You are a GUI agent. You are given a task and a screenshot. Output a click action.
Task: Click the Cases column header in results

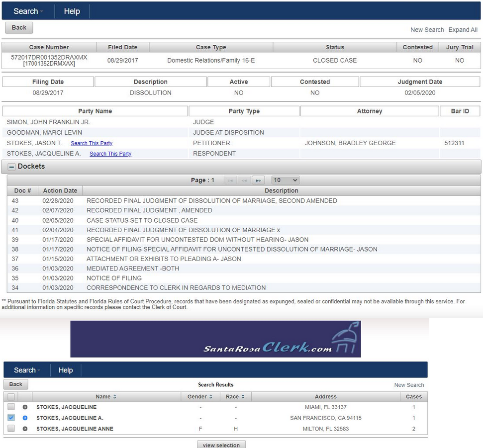tap(413, 397)
